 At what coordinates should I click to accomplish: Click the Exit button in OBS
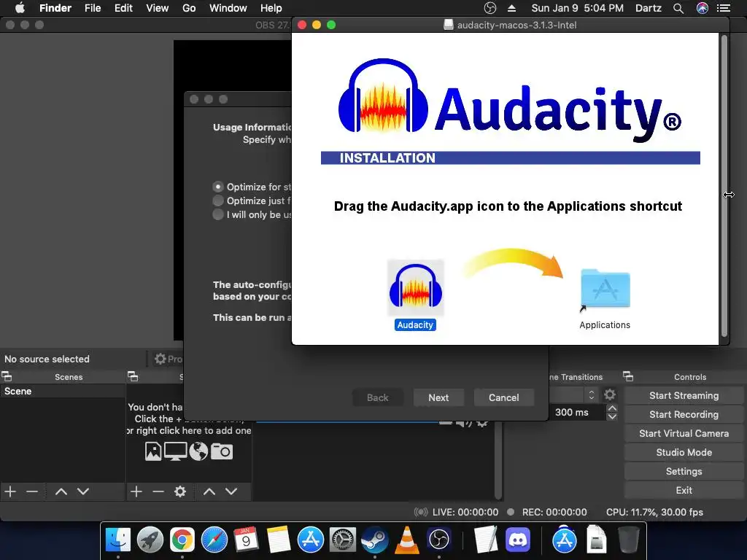[x=684, y=490]
